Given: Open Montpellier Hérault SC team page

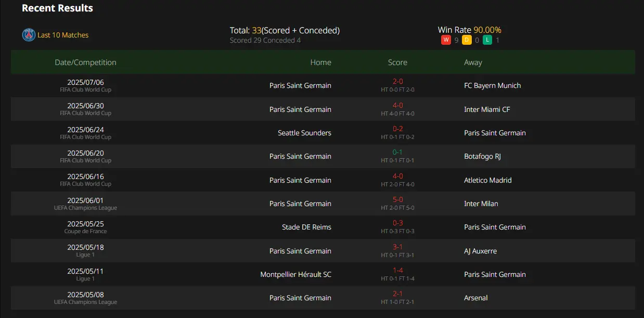Looking at the screenshot, I should (295, 274).
